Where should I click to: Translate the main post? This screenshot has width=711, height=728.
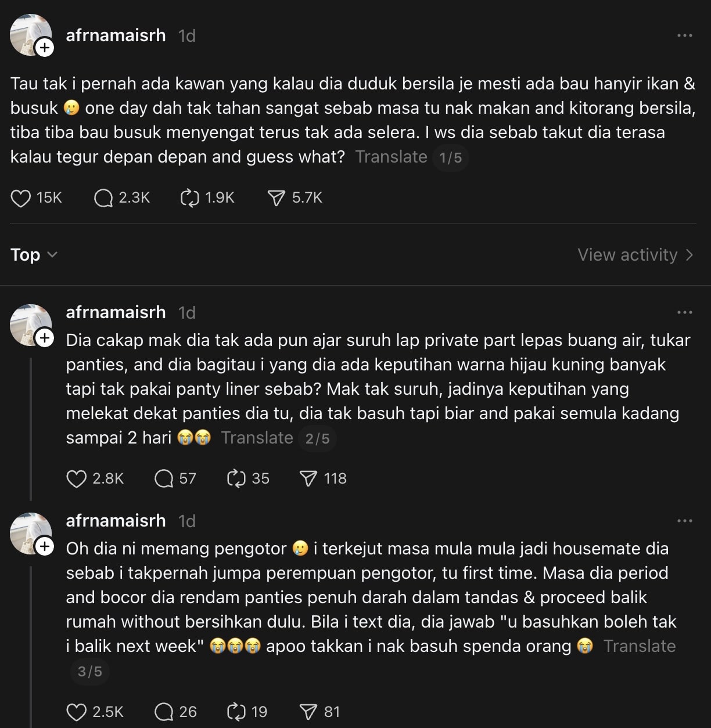tap(391, 157)
